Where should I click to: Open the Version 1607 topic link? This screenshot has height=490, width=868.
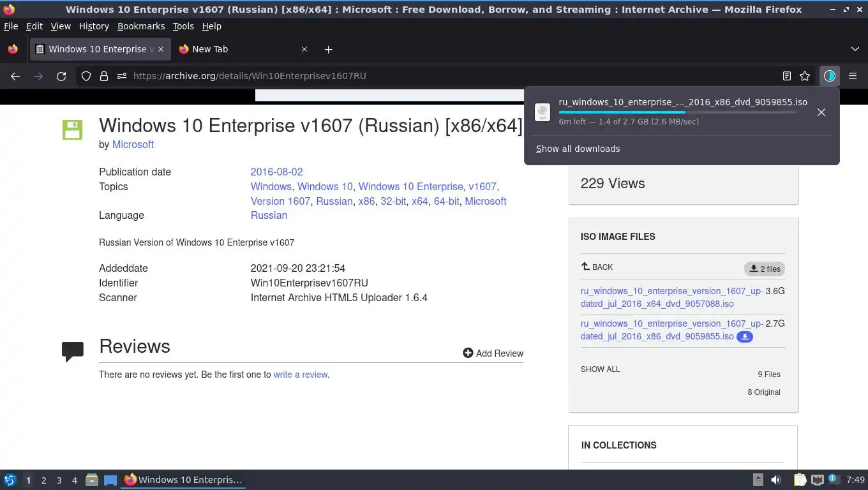point(280,202)
